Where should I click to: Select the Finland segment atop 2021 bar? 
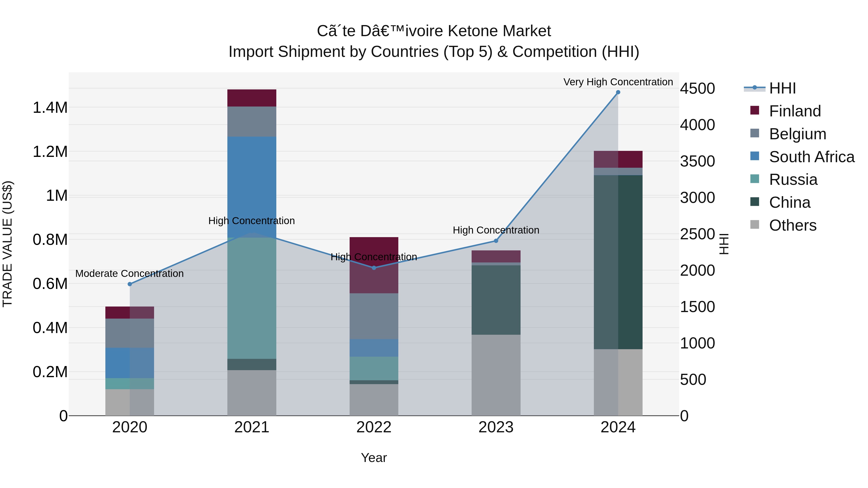tap(252, 98)
